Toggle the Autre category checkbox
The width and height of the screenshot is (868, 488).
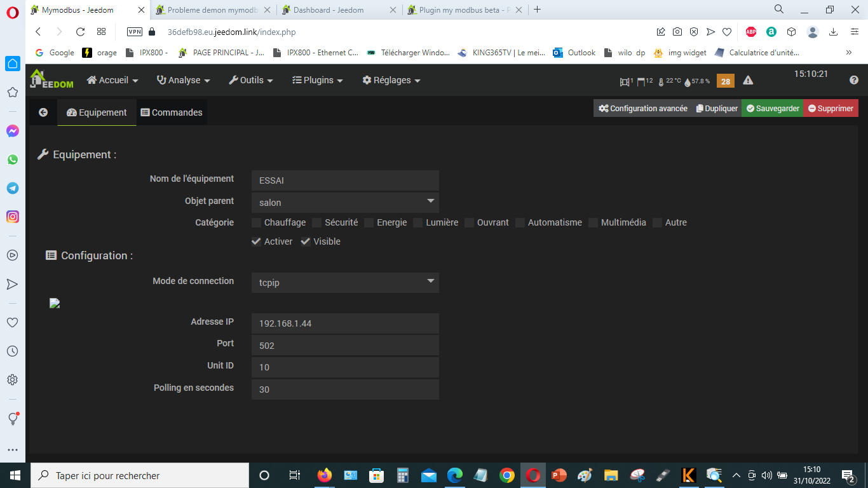658,222
